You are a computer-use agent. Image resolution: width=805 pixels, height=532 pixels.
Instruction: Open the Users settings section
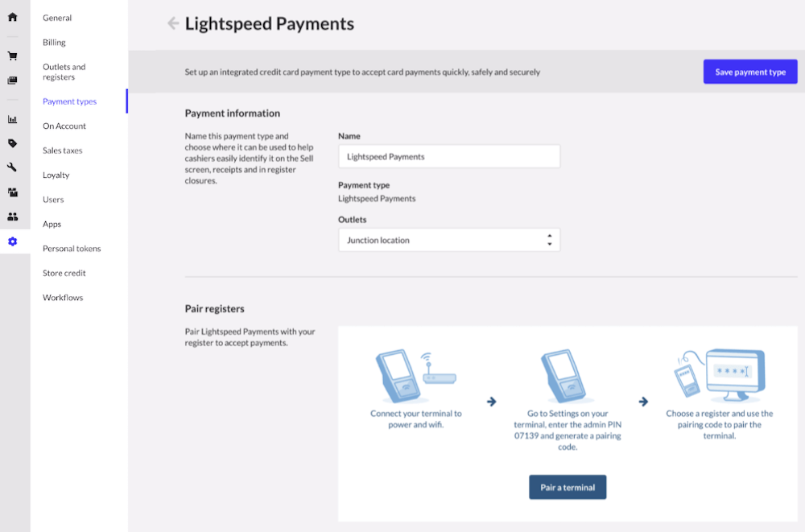[52, 200]
